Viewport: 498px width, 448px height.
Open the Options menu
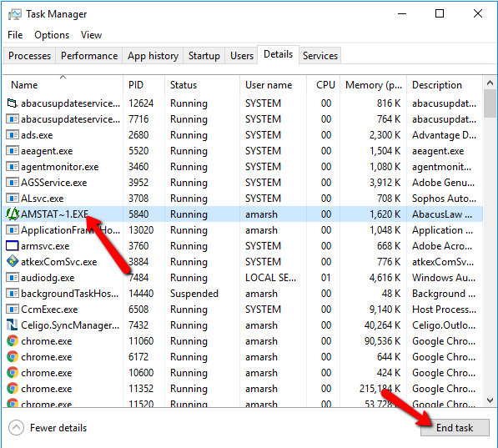52,35
